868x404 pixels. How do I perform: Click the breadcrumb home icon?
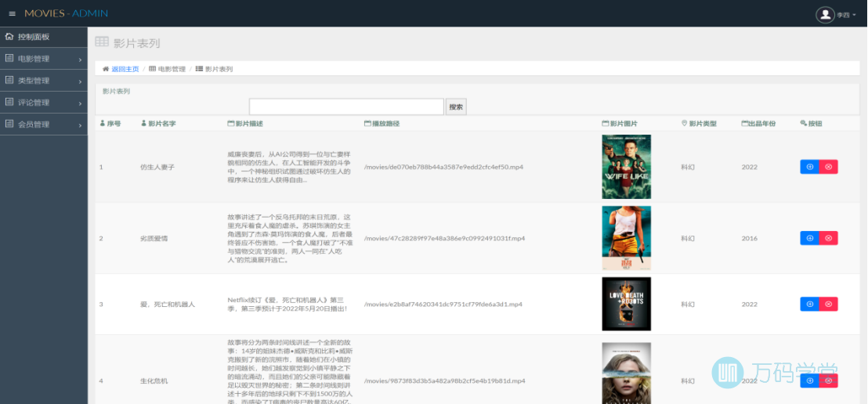[x=106, y=69]
